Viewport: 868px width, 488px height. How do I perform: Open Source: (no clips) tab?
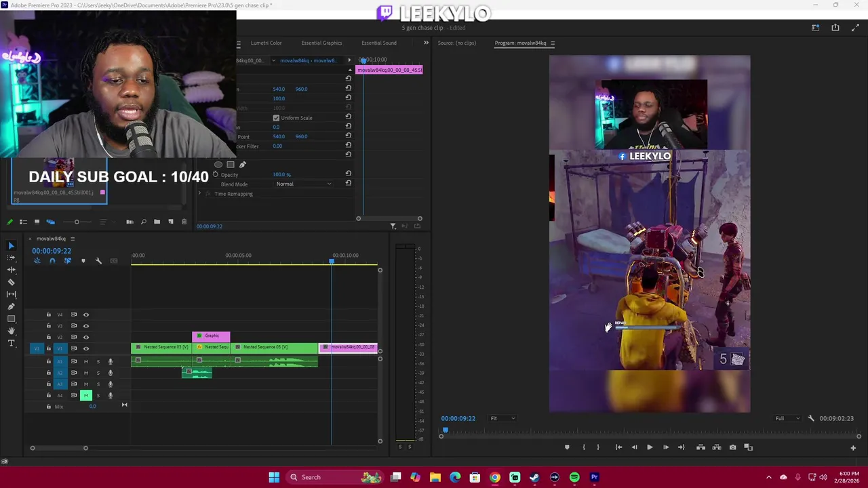[457, 43]
